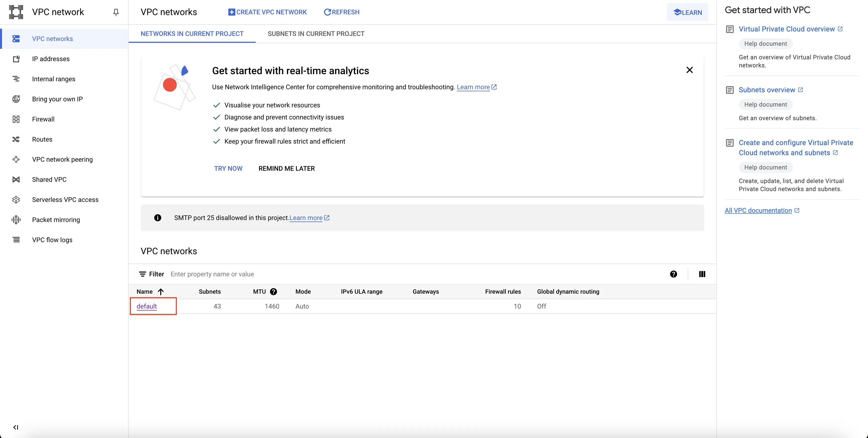Screen dimensions: 868x438
Task: Click the IPv6 ULA range column header
Action: [362, 292]
